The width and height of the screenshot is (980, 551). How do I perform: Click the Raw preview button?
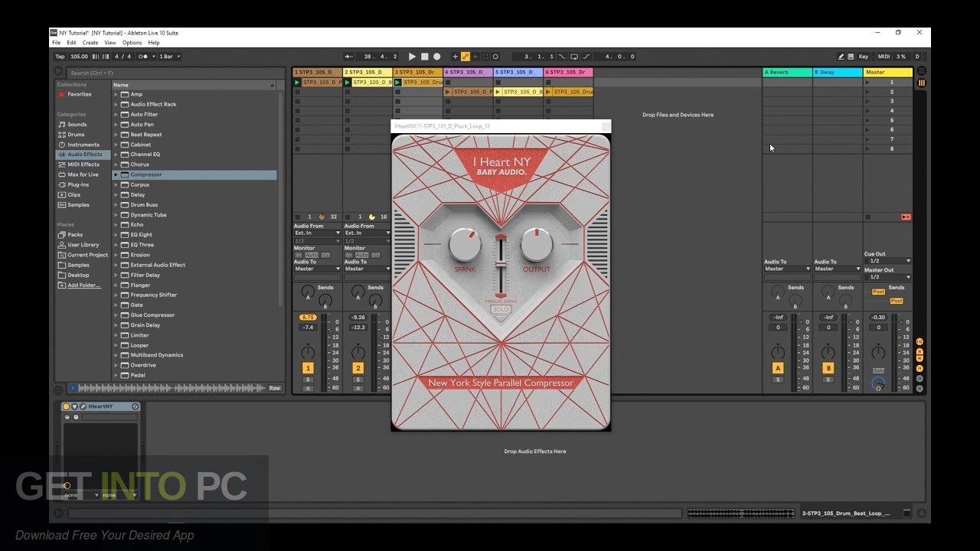coord(274,388)
